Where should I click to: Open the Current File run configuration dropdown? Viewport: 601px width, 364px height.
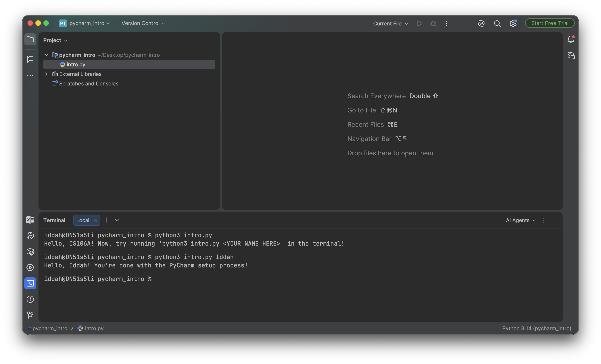[x=391, y=24]
